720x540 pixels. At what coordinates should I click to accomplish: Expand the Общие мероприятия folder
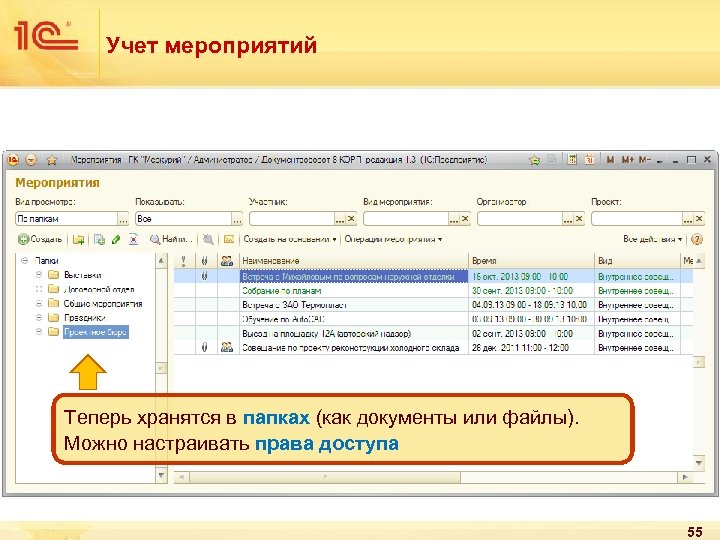[39, 304]
